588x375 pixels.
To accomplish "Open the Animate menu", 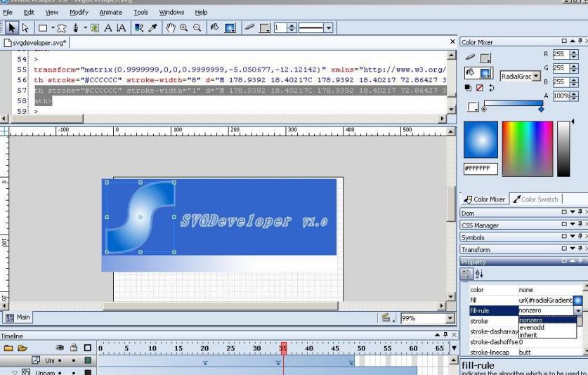I will (110, 12).
